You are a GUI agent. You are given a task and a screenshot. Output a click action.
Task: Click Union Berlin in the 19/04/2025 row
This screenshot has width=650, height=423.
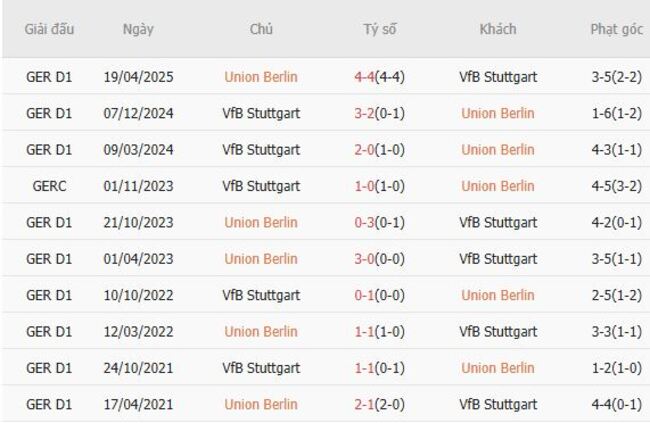tap(261, 77)
